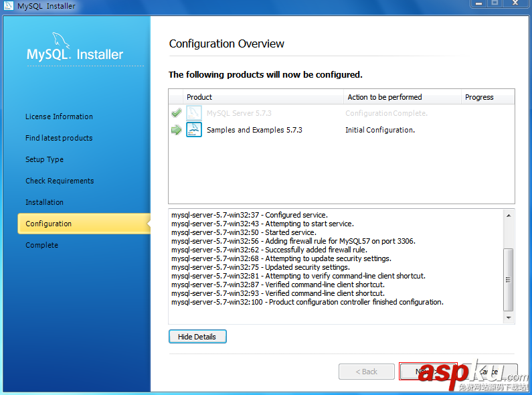Click the log line 'Attempting to update security settings.'
This screenshot has width=532, height=395.
(x=281, y=258)
